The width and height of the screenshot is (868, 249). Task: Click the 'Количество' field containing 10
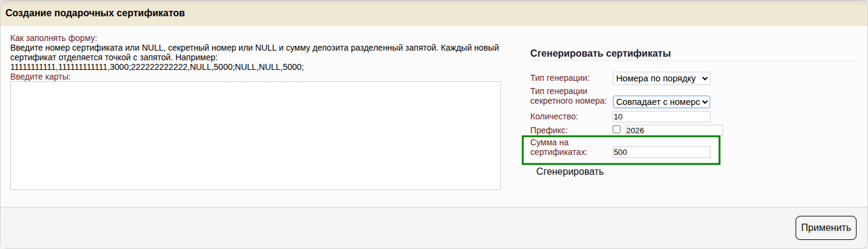pyautogui.click(x=661, y=116)
